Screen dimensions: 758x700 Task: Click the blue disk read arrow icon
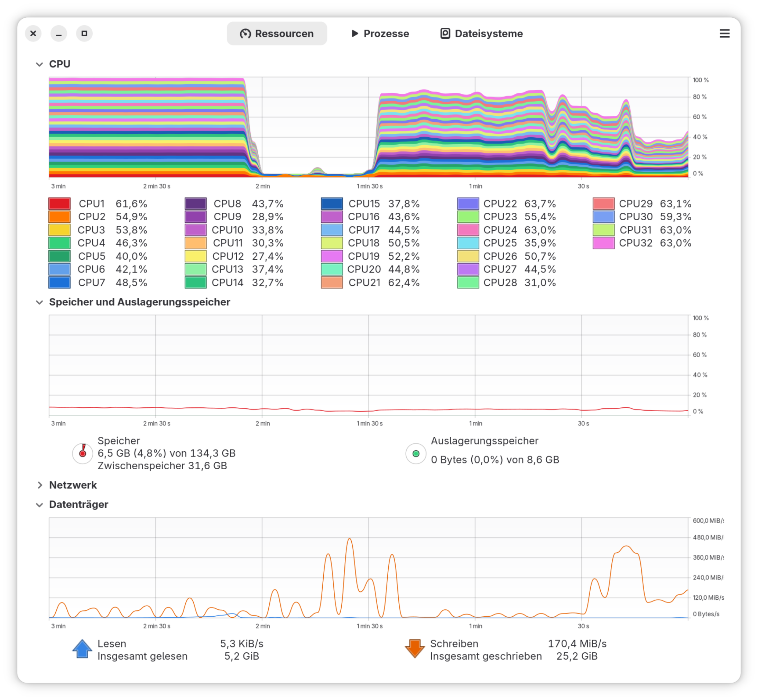(x=82, y=649)
